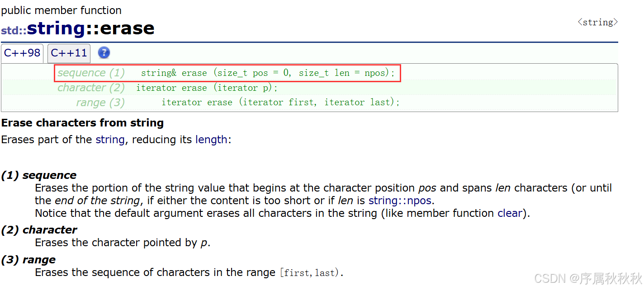Click the 'range (3)' label

(x=100, y=103)
